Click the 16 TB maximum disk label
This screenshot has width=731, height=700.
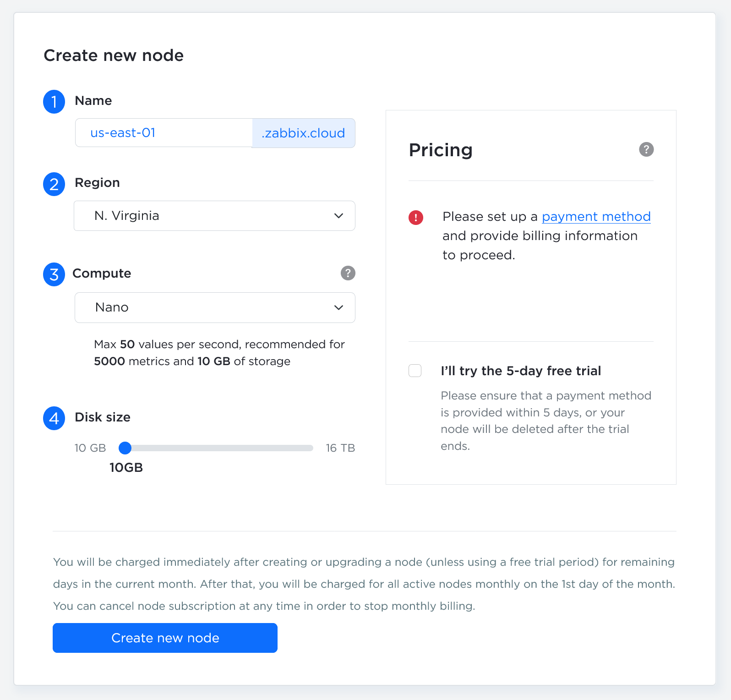point(340,448)
